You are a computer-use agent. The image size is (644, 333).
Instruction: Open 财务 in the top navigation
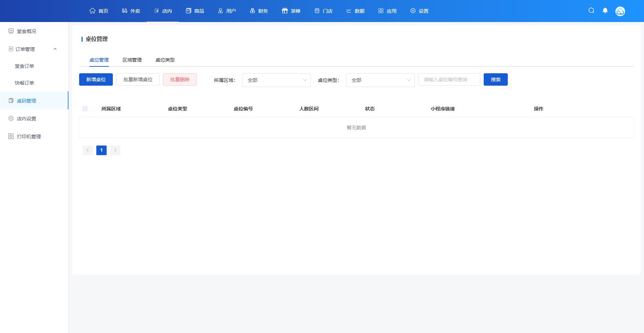(259, 11)
